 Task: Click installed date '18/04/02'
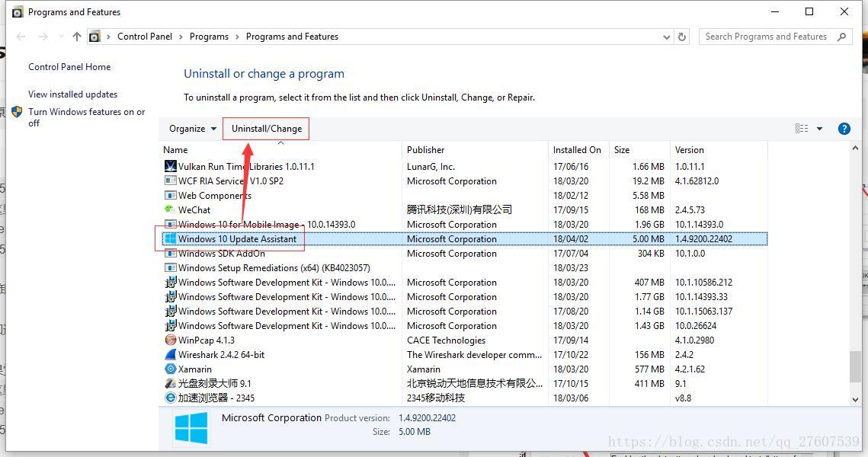point(570,239)
